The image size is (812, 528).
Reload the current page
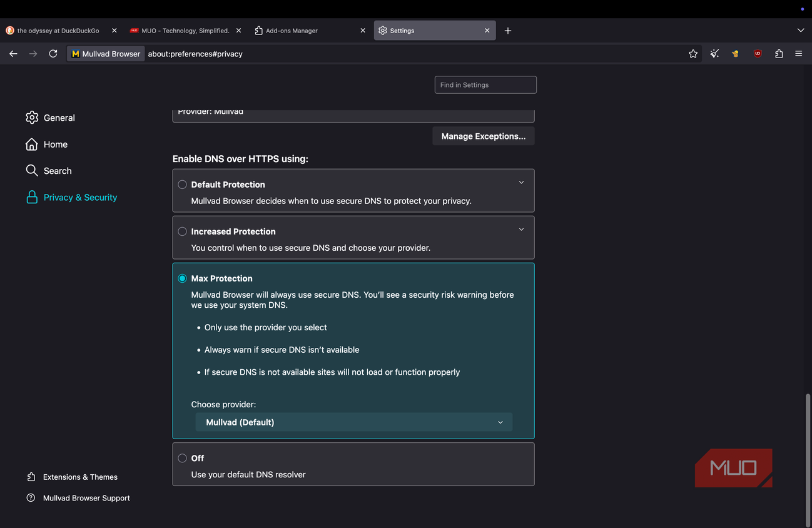point(53,54)
